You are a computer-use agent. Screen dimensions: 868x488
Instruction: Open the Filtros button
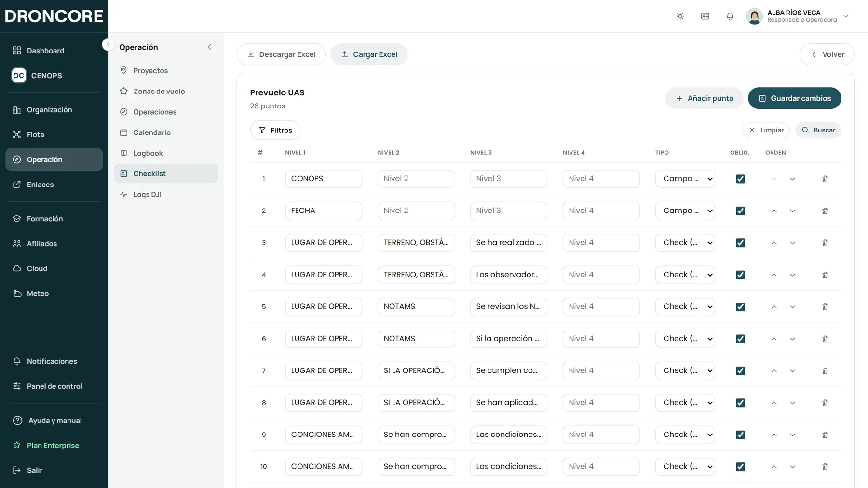tap(275, 130)
